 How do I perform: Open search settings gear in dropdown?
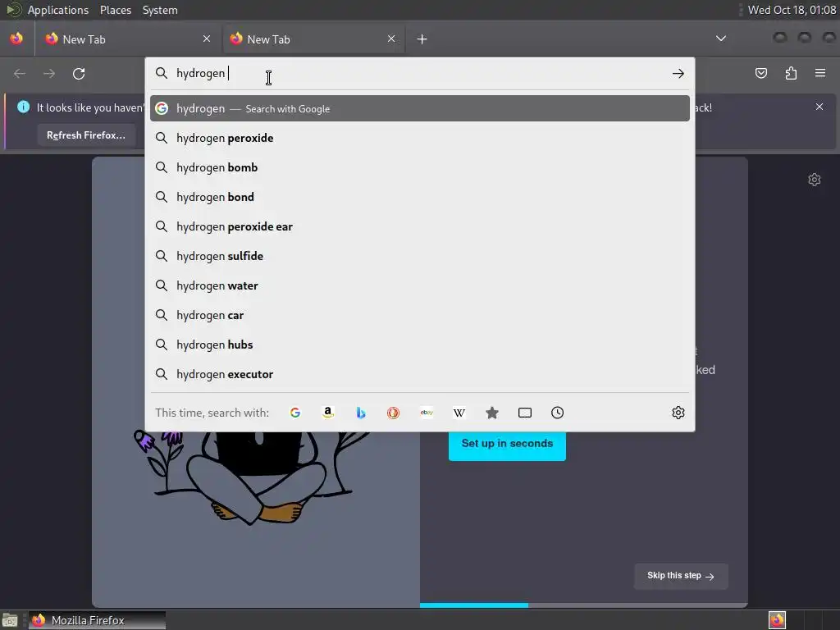pos(678,413)
